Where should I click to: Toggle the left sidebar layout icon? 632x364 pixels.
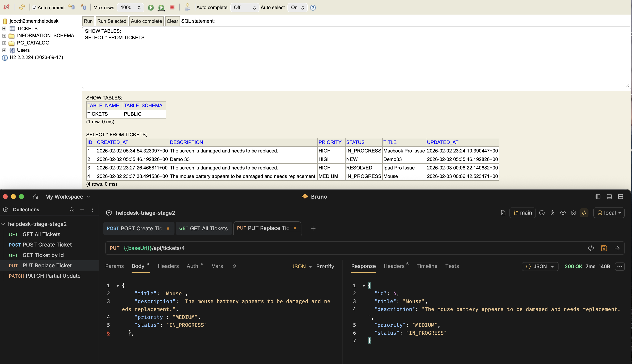pyautogui.click(x=598, y=197)
